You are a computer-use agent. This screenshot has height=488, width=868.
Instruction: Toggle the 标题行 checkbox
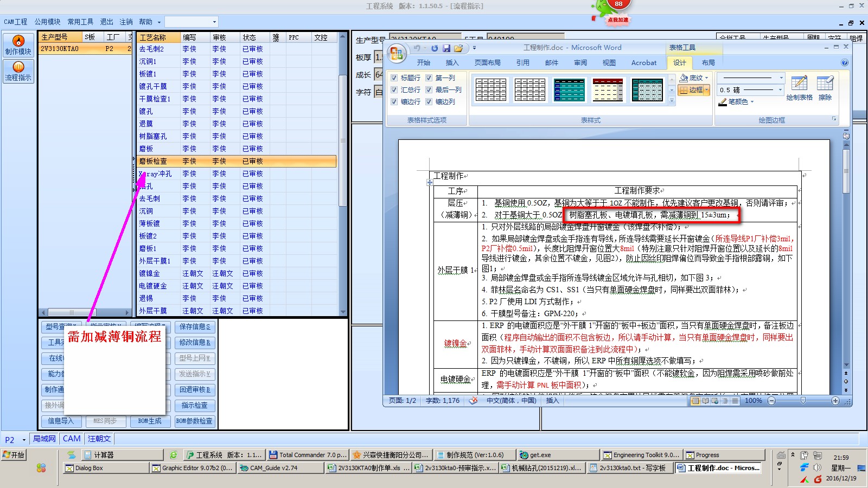[394, 78]
